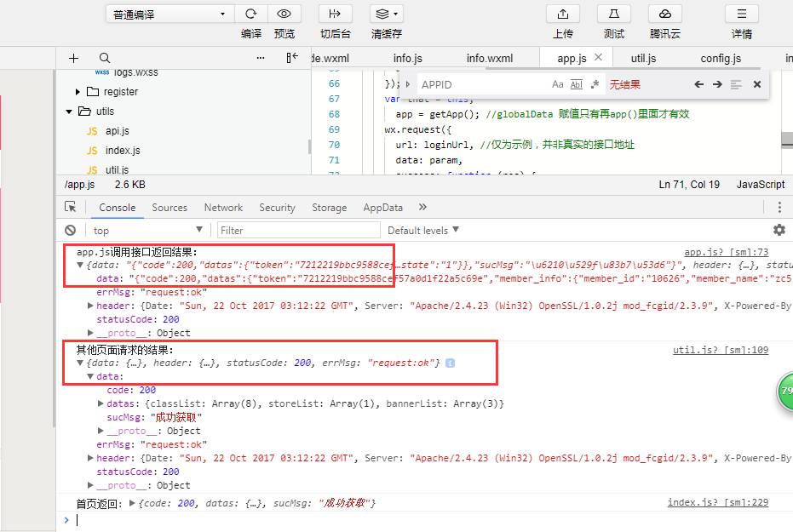This screenshot has height=532, width=793.
Task: Click line number 68 in gutter
Action: (x=334, y=114)
